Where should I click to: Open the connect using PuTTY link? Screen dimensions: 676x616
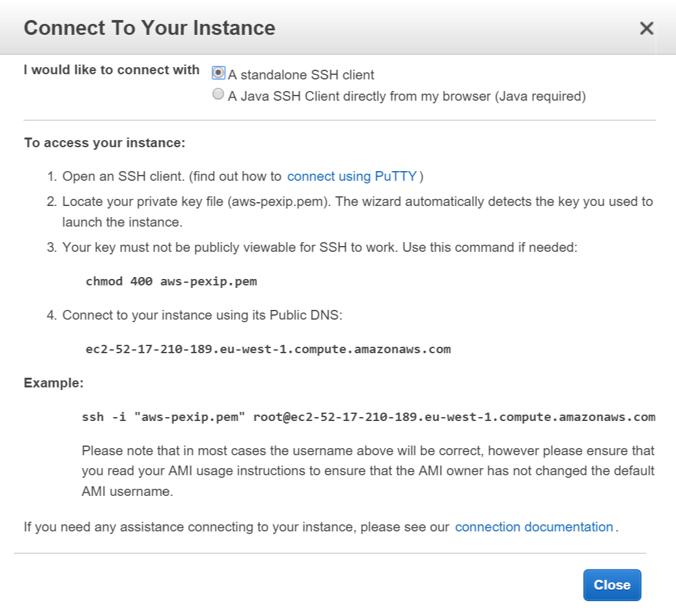tap(352, 176)
